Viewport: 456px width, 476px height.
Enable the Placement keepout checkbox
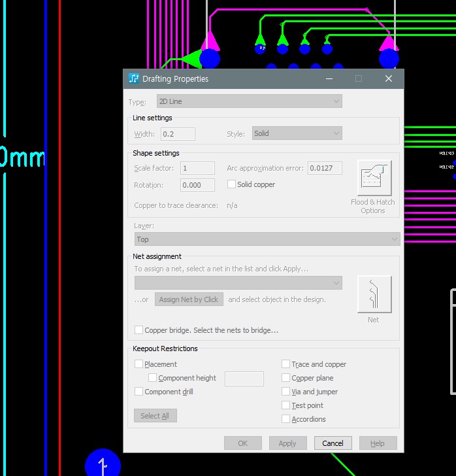[138, 364]
